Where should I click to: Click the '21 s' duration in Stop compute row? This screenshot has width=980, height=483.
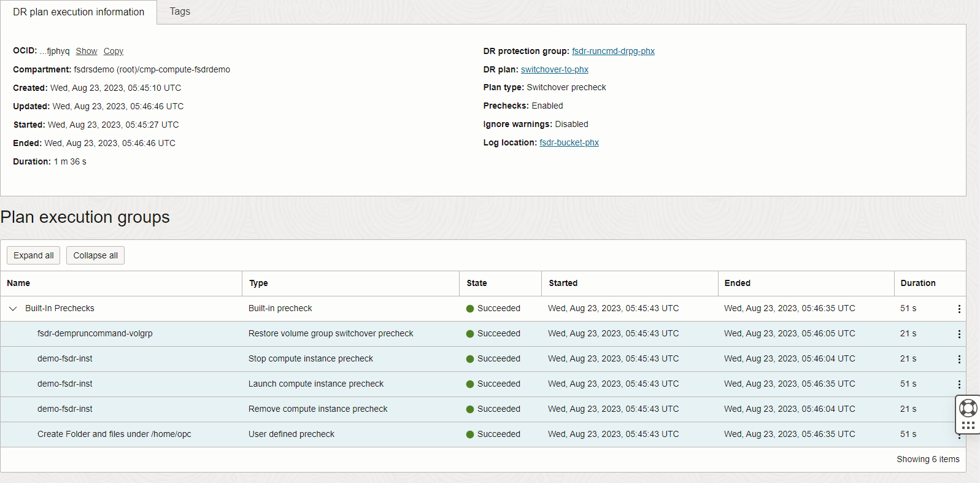[908, 358]
